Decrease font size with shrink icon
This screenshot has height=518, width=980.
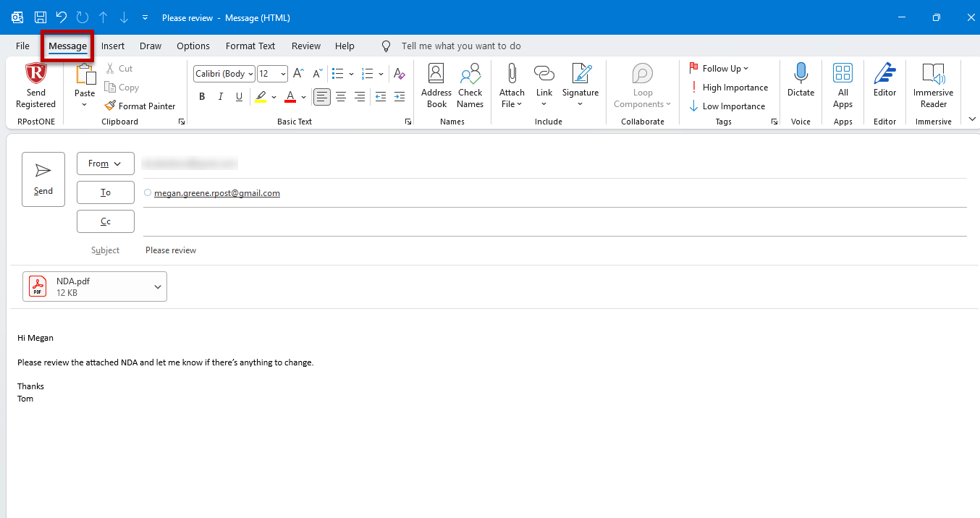[x=317, y=74]
